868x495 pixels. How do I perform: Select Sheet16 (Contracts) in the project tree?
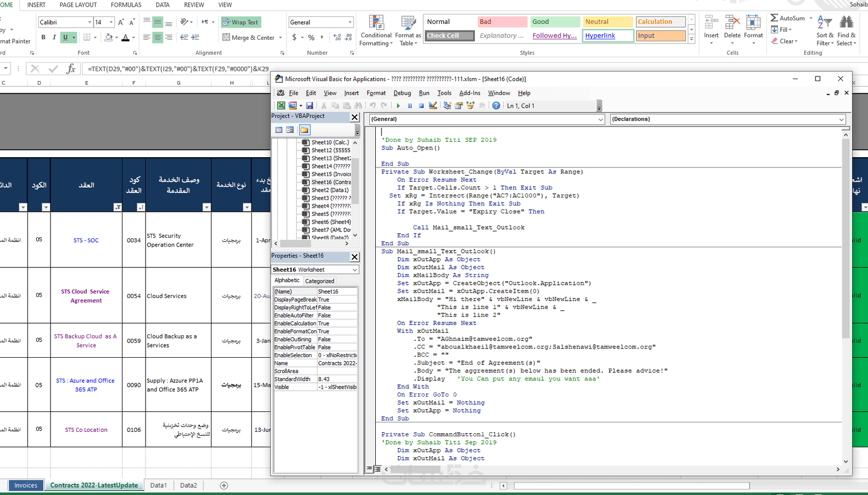tap(330, 182)
